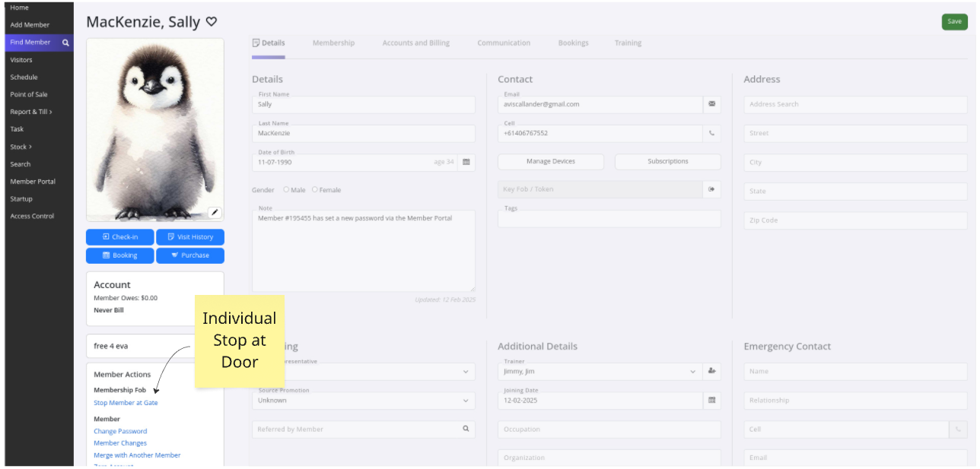The height and width of the screenshot is (469, 980).
Task: Click the Address Search field
Action: tap(856, 104)
